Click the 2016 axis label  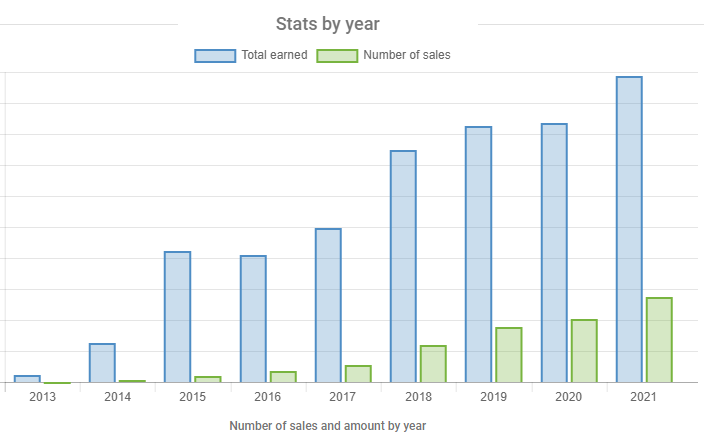click(x=268, y=397)
